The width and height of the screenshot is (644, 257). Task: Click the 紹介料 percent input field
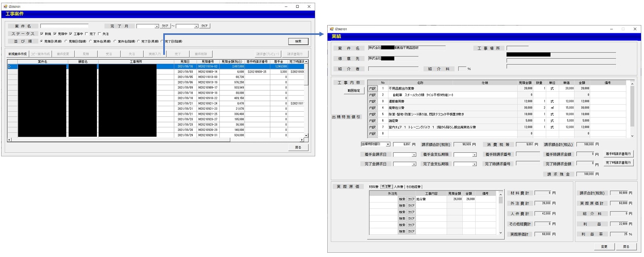(x=462, y=69)
